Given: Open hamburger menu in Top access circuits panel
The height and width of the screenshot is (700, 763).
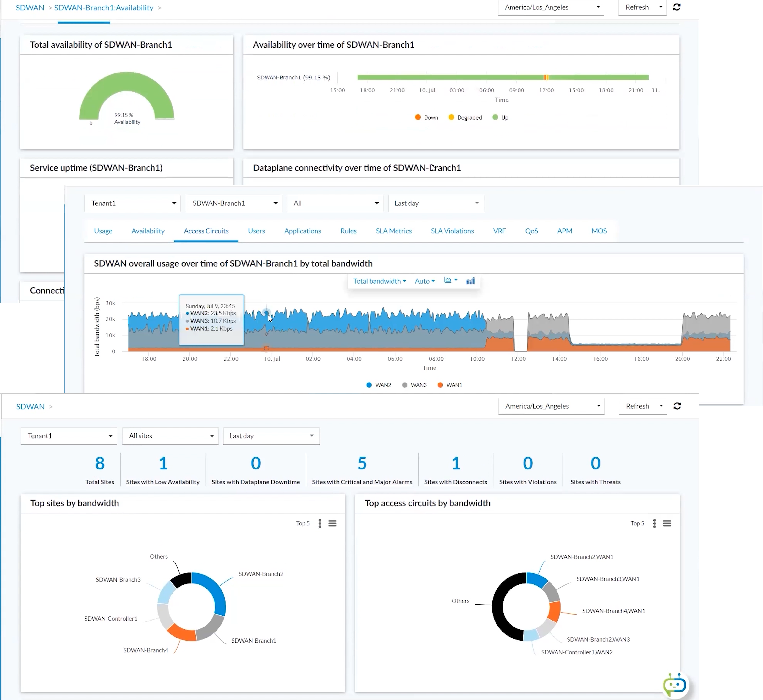Looking at the screenshot, I should click(x=667, y=524).
